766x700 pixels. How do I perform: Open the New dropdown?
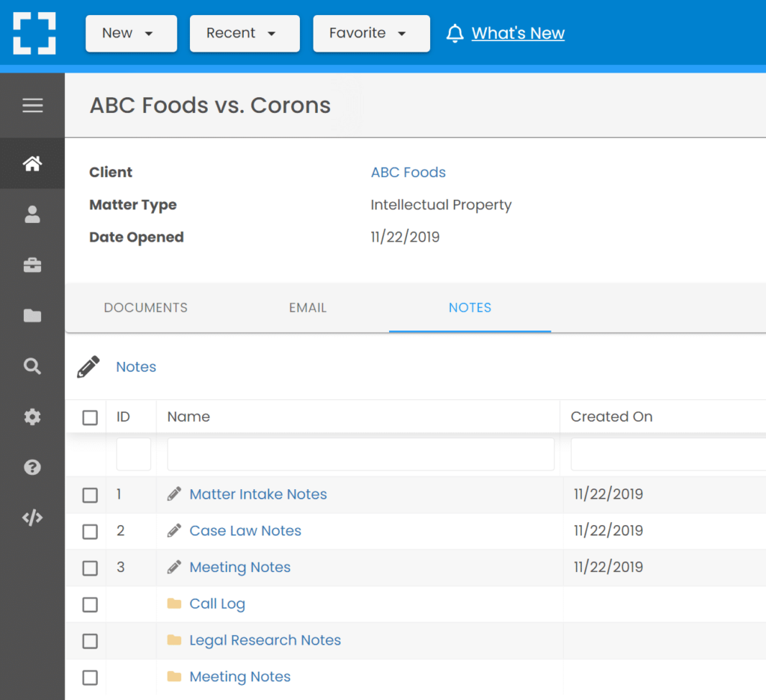click(x=131, y=34)
